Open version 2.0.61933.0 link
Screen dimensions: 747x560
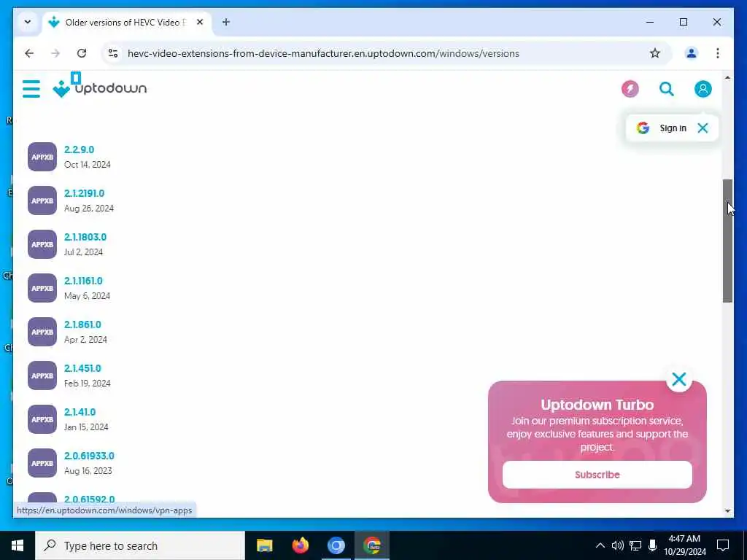click(89, 456)
